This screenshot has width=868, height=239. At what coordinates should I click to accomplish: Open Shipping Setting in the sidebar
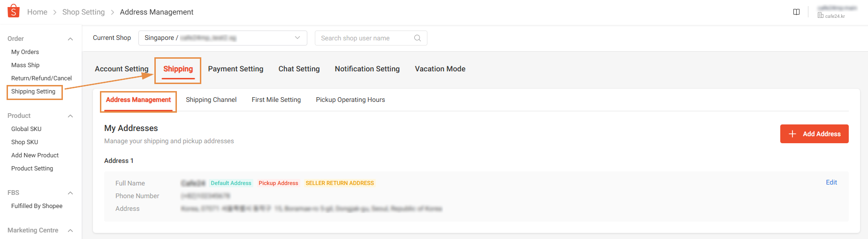(x=33, y=92)
